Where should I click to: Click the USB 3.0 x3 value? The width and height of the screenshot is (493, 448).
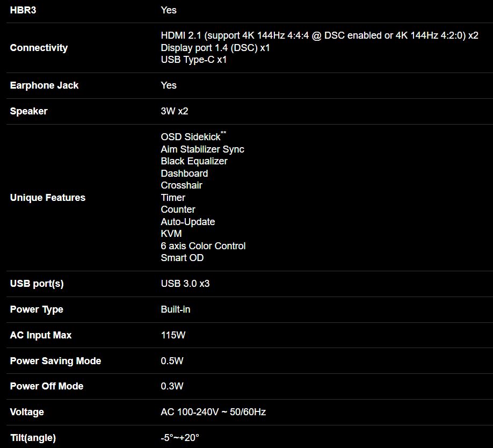pos(185,284)
